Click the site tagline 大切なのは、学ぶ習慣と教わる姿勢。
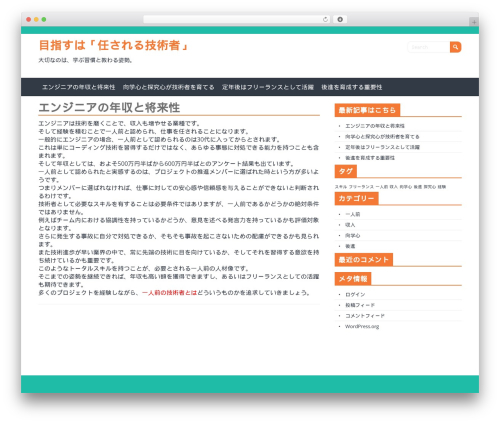Viewport: 500px width, 423px height. point(86,60)
